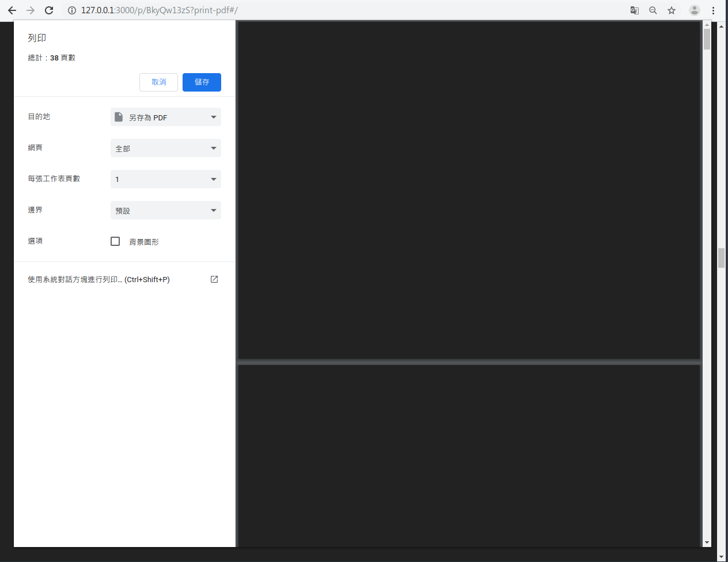Click the external-link icon for the system dialog
The height and width of the screenshot is (562, 728).
point(214,279)
